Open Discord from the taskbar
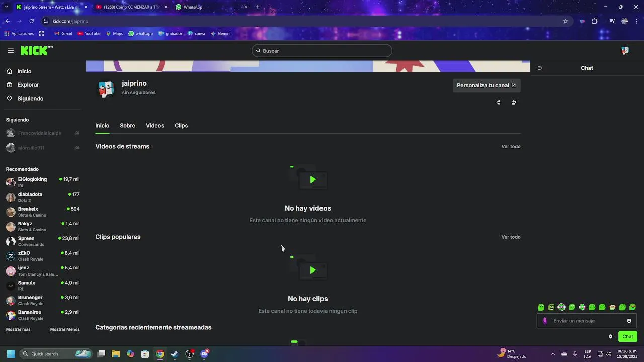 [204, 354]
